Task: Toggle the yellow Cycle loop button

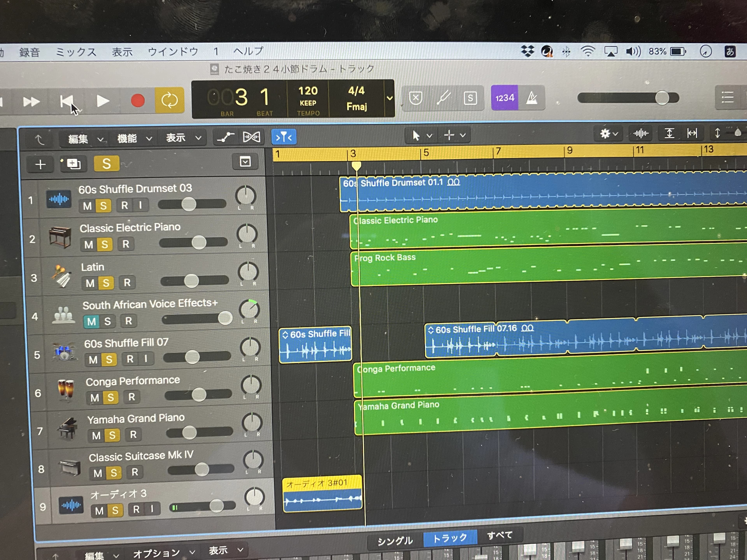Action: tap(169, 100)
